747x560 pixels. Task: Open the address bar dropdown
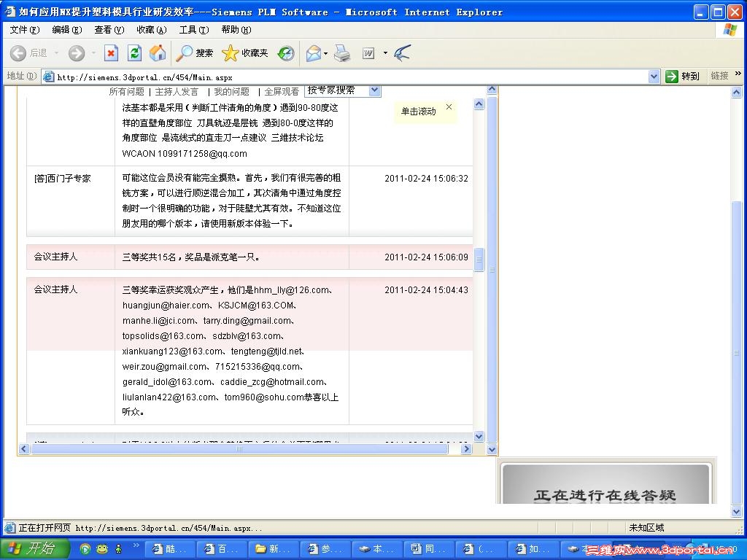pyautogui.click(x=654, y=76)
